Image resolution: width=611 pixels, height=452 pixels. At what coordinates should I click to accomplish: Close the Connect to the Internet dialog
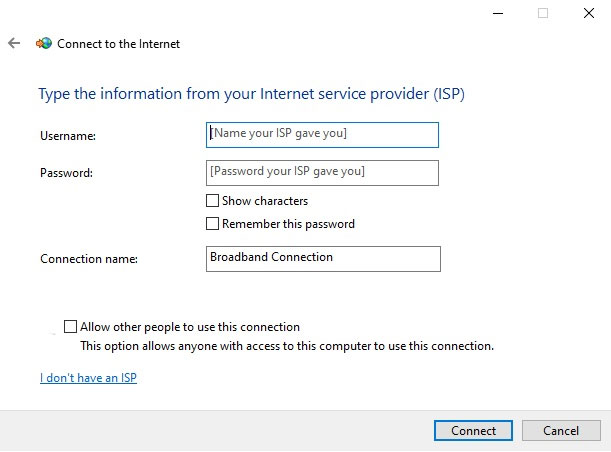tap(589, 13)
